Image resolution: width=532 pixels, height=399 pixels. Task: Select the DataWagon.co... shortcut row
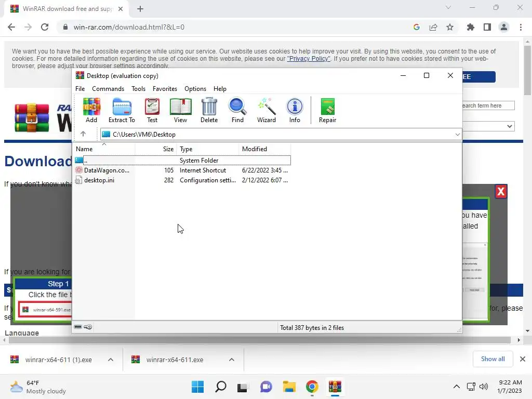point(182,170)
